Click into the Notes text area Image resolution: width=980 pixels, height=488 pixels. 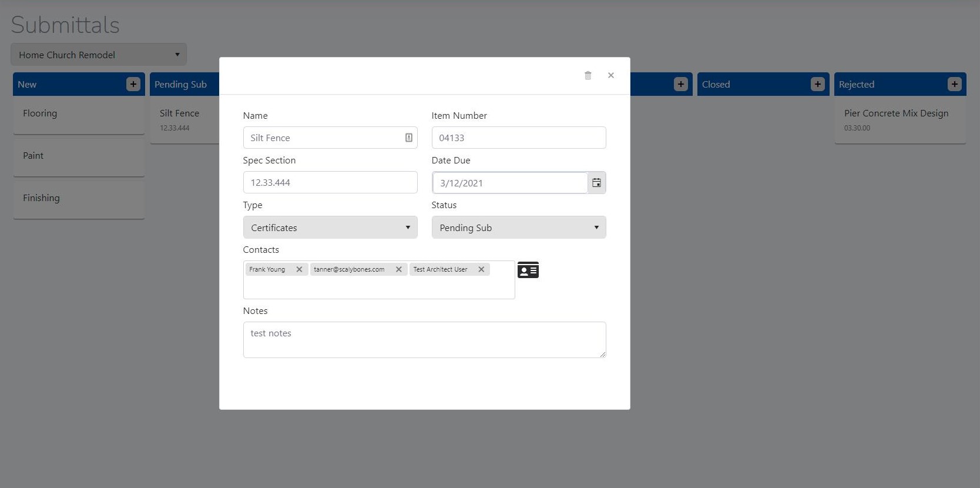point(424,339)
